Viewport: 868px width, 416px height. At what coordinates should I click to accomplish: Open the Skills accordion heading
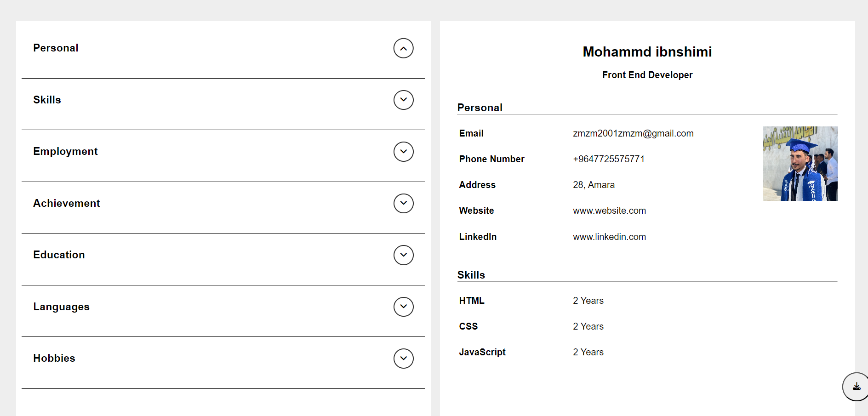47,100
